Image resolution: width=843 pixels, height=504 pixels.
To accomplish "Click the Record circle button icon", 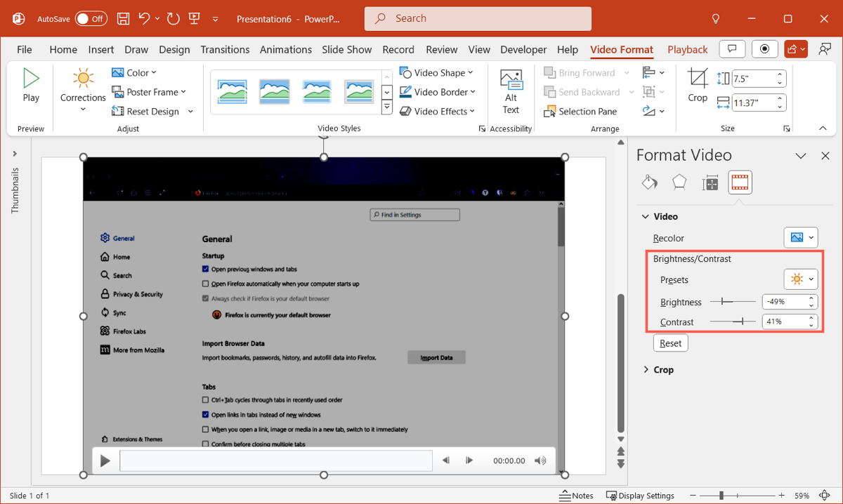I will (x=764, y=49).
